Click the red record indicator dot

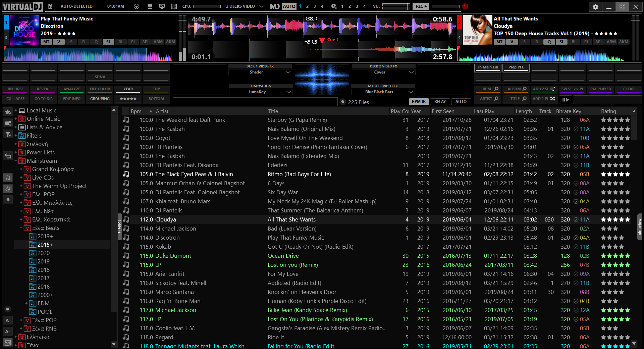click(465, 6)
